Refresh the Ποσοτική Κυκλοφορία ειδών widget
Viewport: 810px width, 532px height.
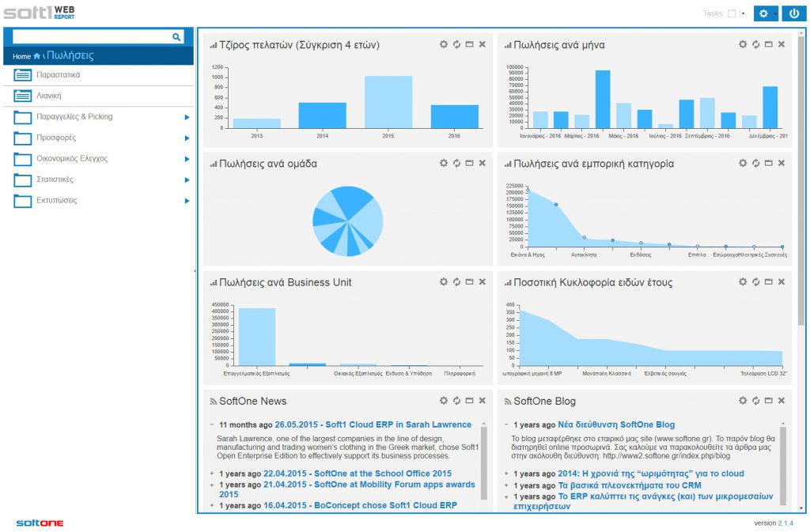[x=755, y=281]
